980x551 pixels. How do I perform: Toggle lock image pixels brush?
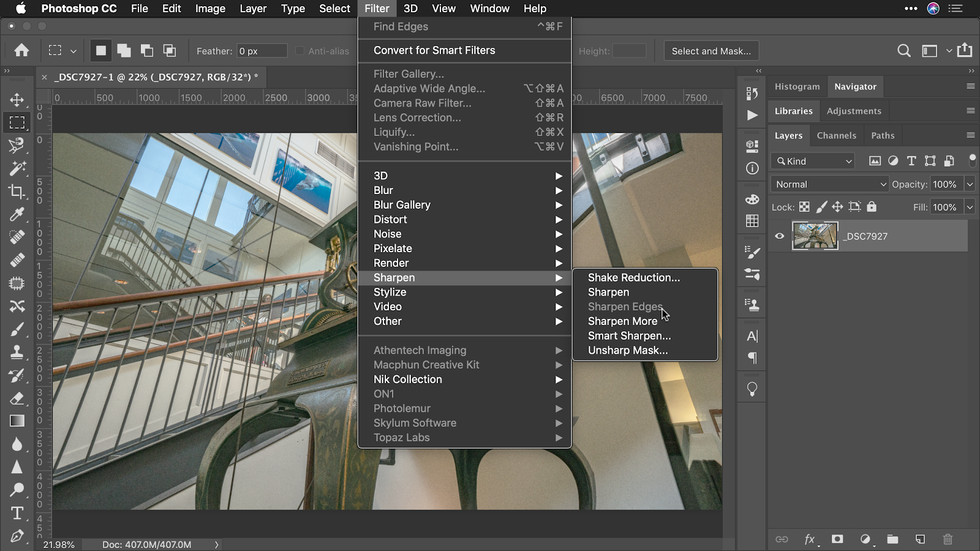click(821, 207)
